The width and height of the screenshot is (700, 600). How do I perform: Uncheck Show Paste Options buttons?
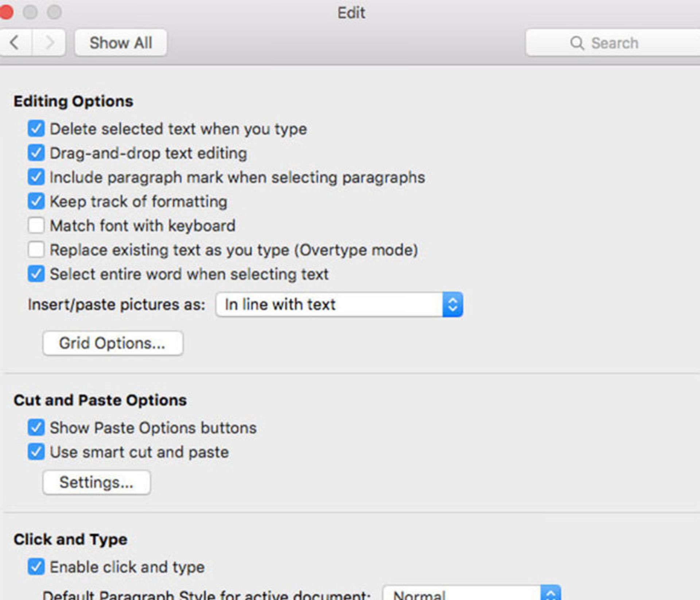pyautogui.click(x=36, y=428)
